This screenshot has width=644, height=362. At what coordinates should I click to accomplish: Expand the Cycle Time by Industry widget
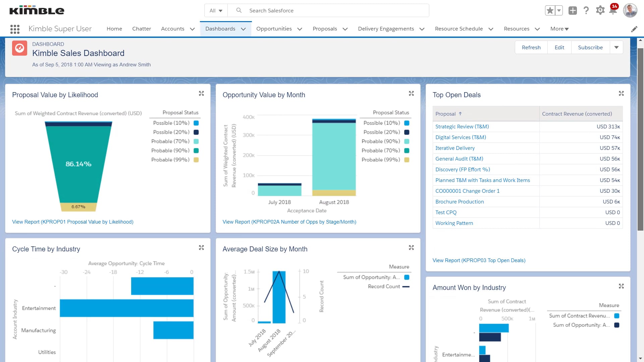[201, 248]
